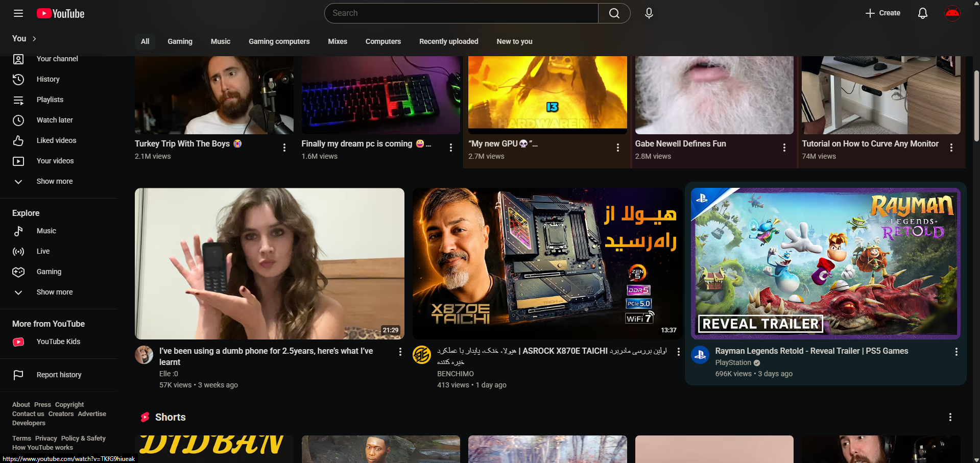Click the search magnifier button
Image resolution: width=980 pixels, height=463 pixels.
(614, 13)
